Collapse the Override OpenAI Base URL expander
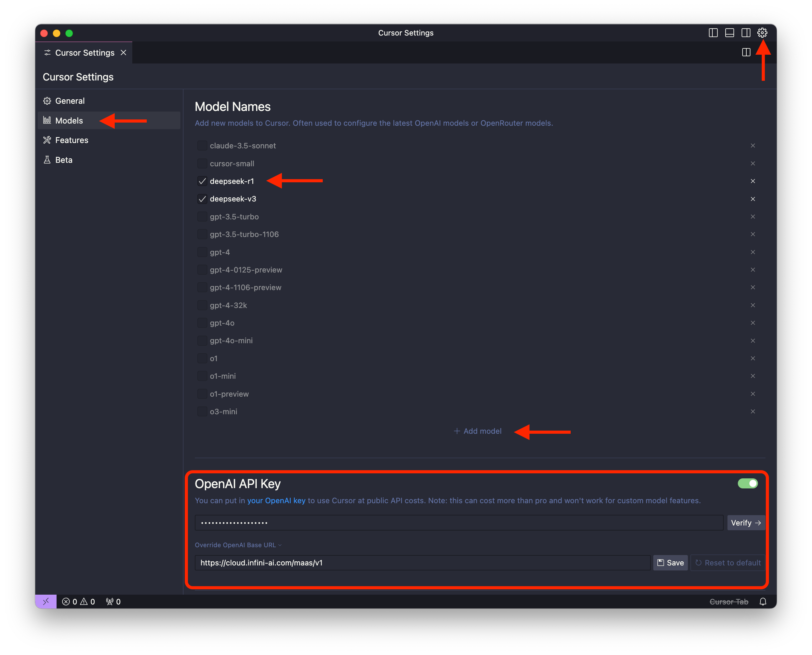812x655 pixels. [238, 545]
